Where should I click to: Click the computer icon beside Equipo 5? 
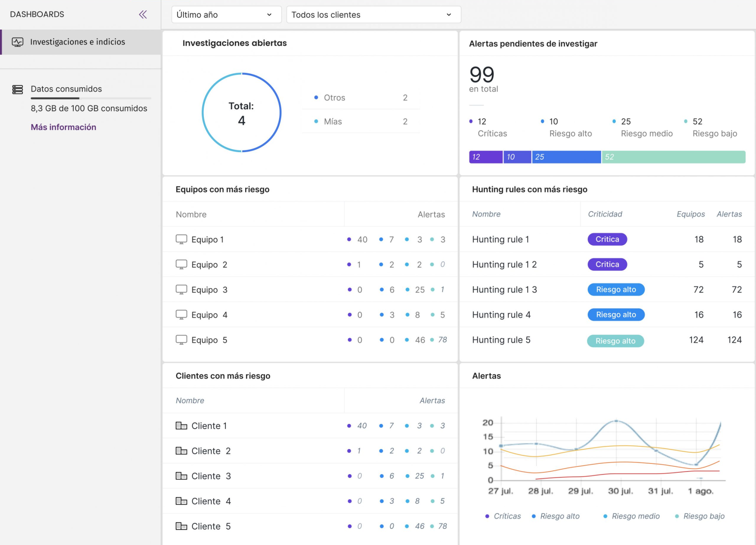(181, 340)
